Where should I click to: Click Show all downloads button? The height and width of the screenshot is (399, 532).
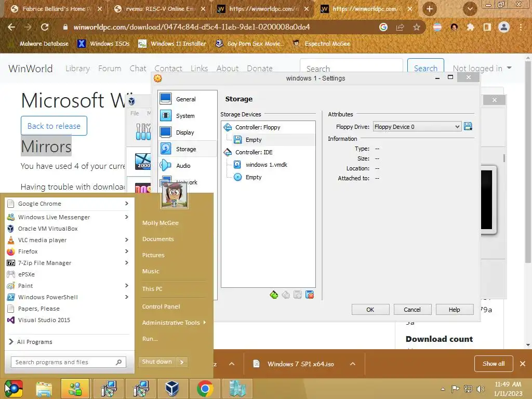click(x=494, y=364)
